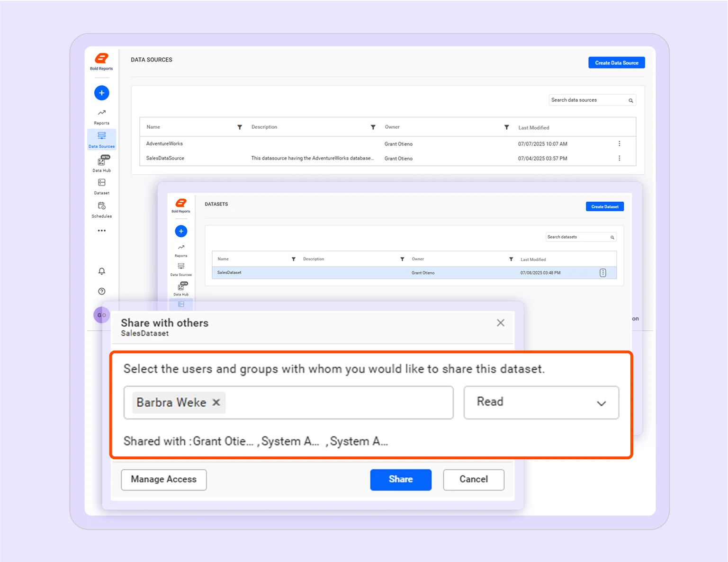Click the blue plus create icon

click(101, 93)
